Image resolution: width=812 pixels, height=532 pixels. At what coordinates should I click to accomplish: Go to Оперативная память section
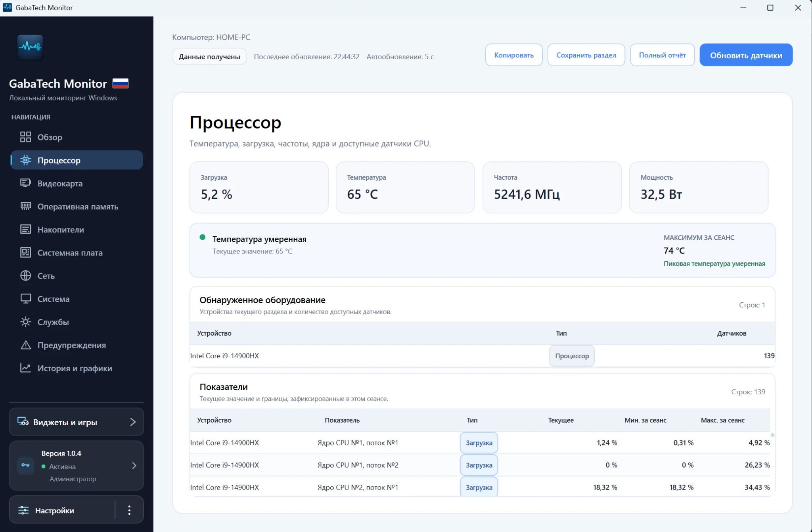click(x=76, y=206)
